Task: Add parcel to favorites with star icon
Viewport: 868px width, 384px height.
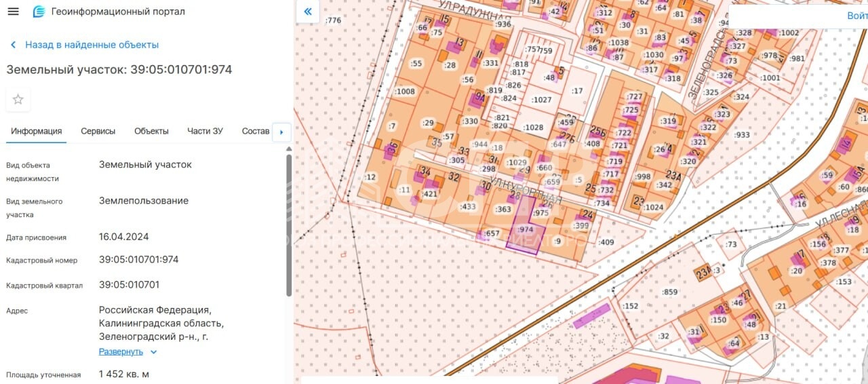Action: tap(18, 99)
